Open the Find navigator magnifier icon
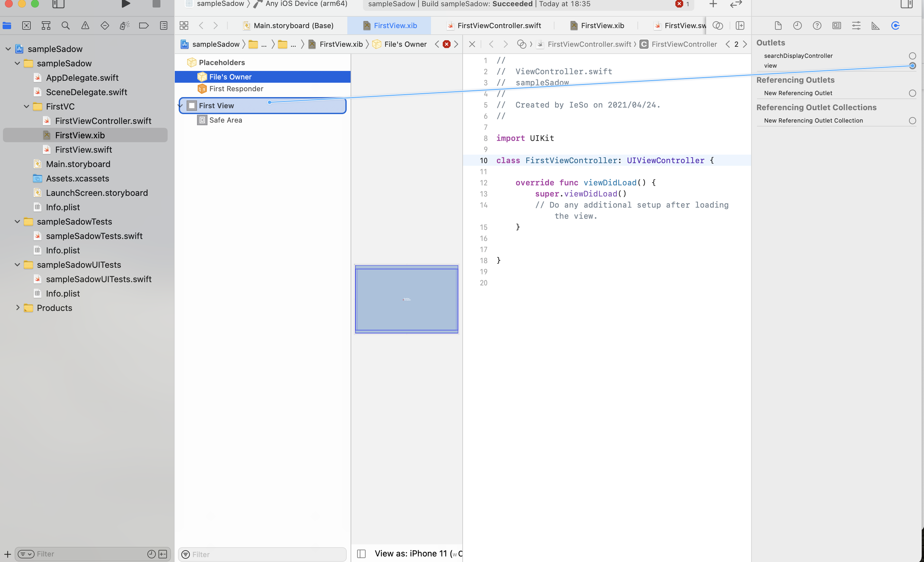Image resolution: width=924 pixels, height=562 pixels. [x=66, y=26]
